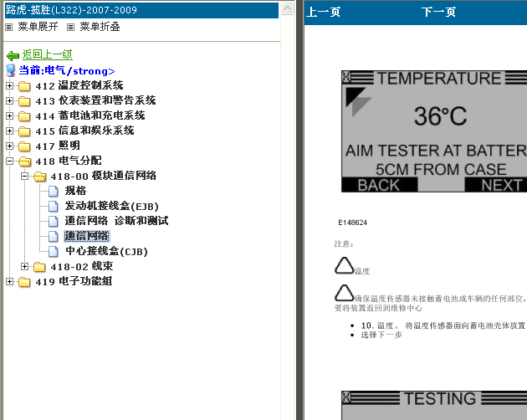527x420 pixels.
Task: Click scrollbar up arrow of left panel
Action: (288, 8)
